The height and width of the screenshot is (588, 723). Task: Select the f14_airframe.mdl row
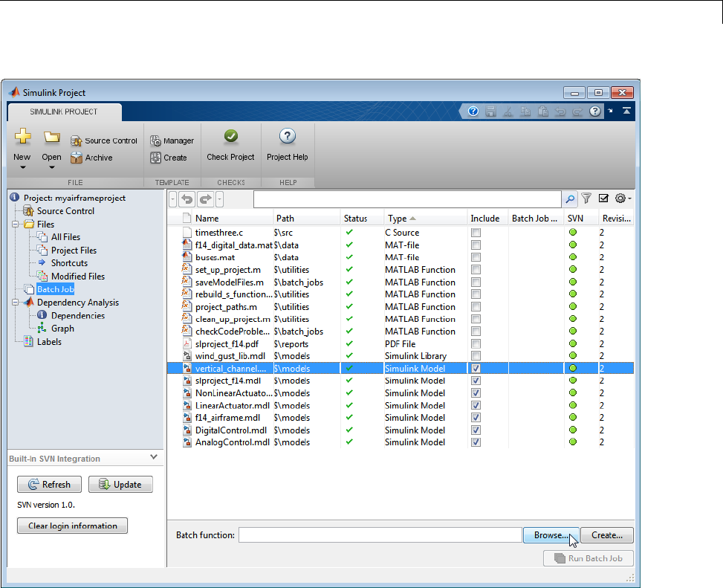tap(401, 417)
